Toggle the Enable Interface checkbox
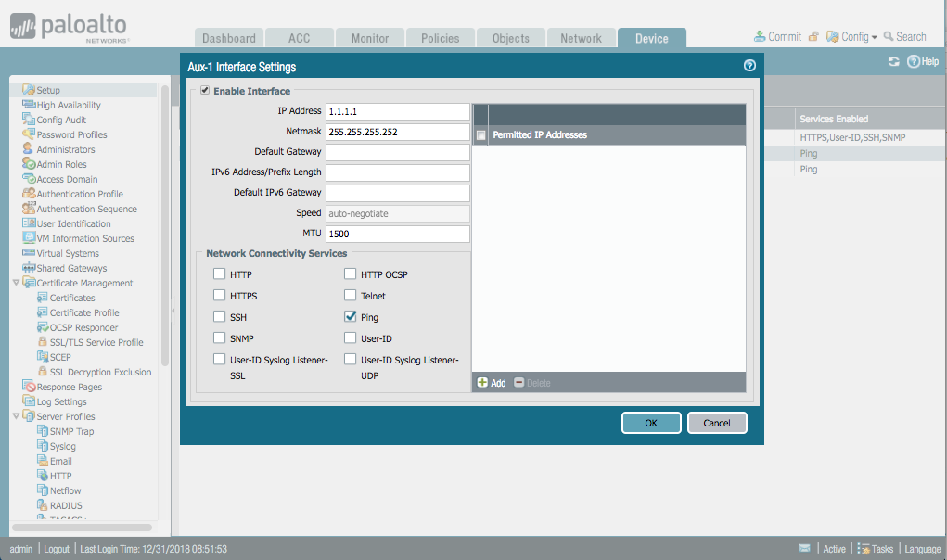 (205, 91)
